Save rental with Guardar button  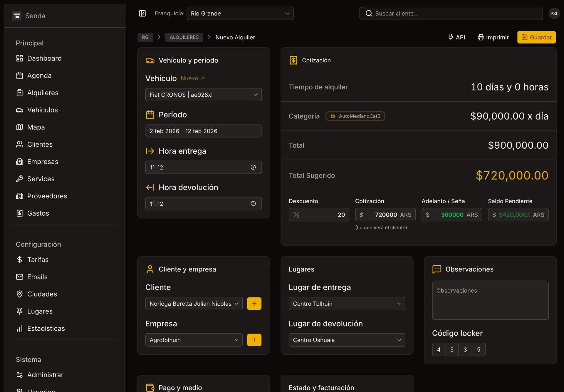click(536, 37)
